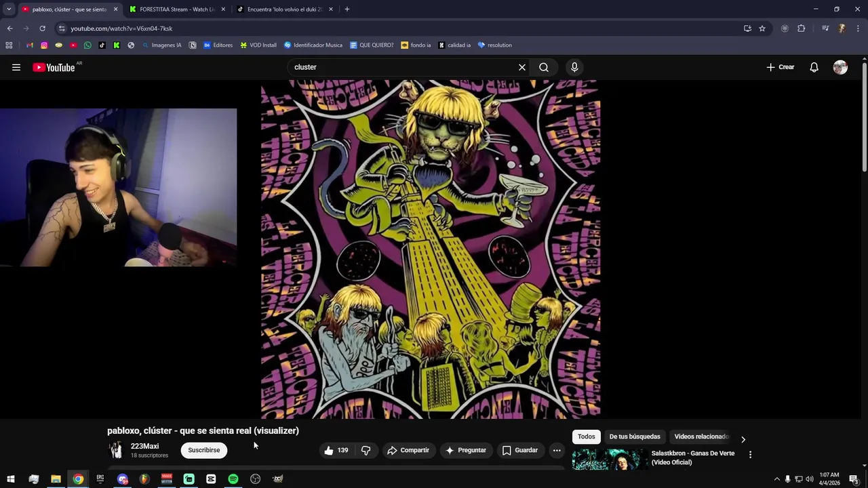Viewport: 868px width, 488px height.
Task: Expand the tab search dropdown arrow
Action: 9,9
